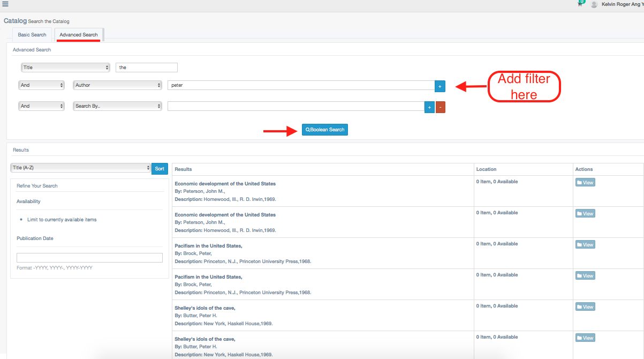Limit to currently available items

point(62,220)
